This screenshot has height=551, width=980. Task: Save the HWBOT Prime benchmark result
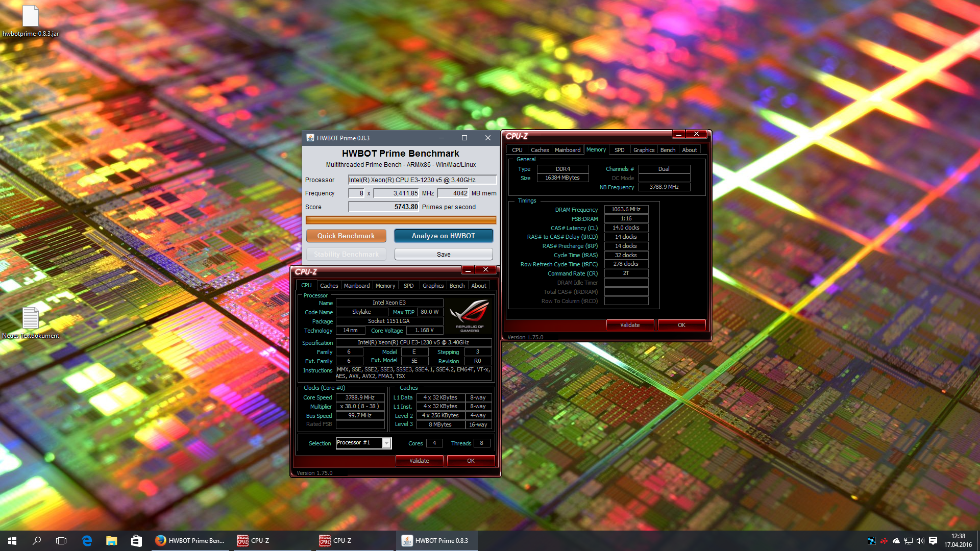(444, 254)
